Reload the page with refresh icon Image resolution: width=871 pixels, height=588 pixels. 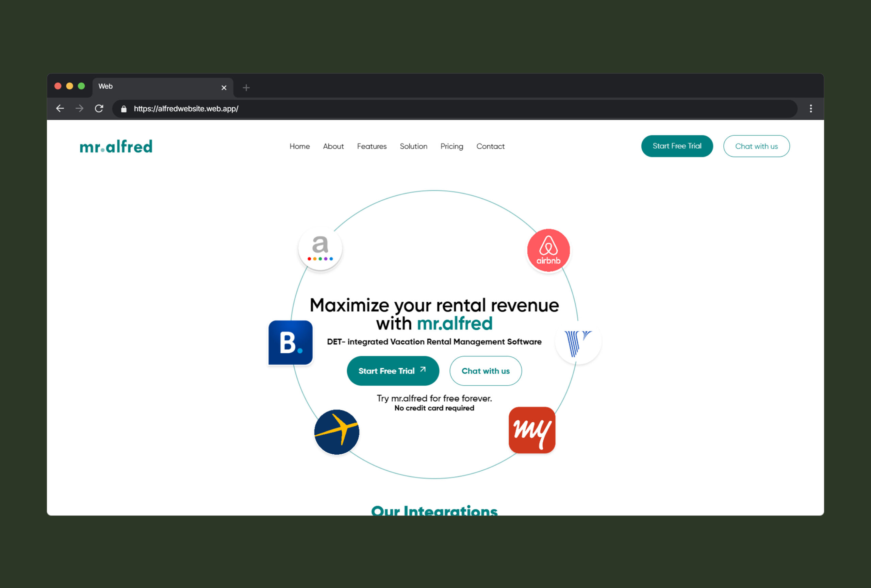click(99, 108)
